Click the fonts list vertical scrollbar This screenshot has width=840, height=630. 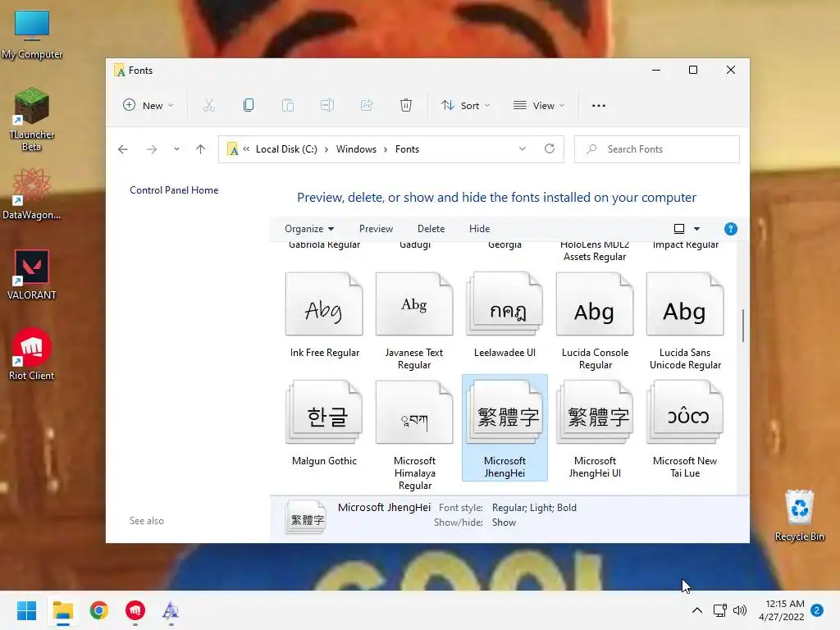click(742, 325)
